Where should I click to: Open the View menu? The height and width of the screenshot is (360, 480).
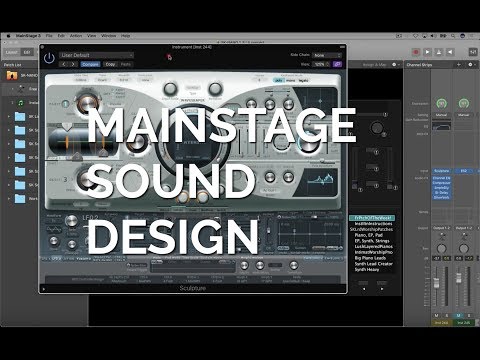coord(91,36)
